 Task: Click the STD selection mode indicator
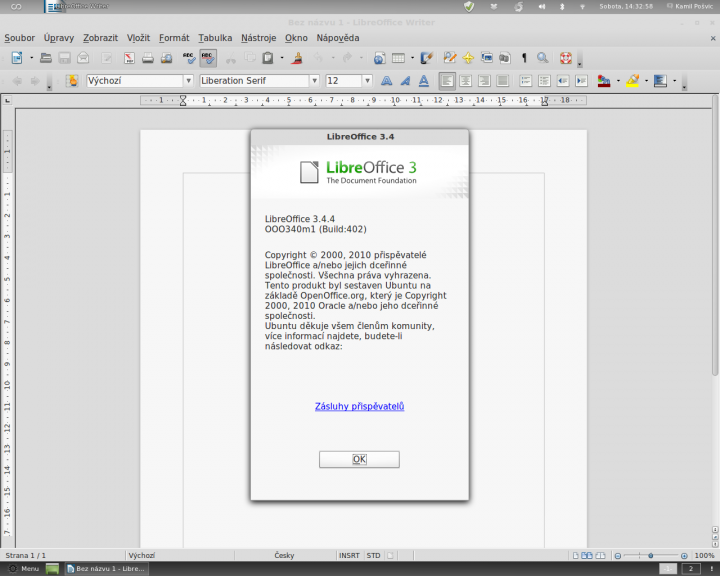point(373,555)
